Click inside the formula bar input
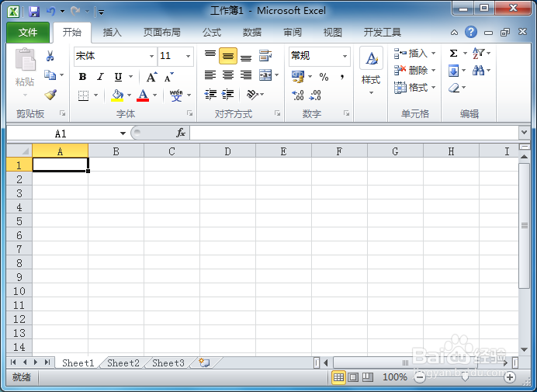 (354, 133)
